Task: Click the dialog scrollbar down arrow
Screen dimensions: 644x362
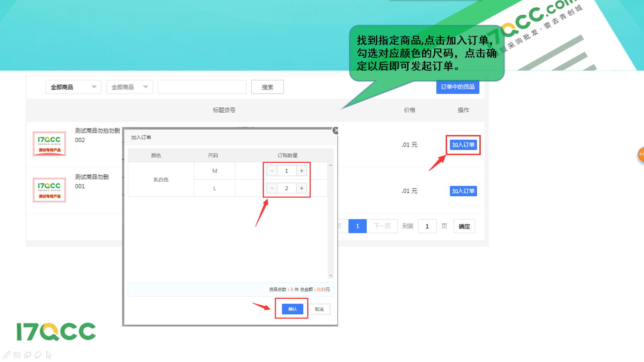Action: (331, 276)
